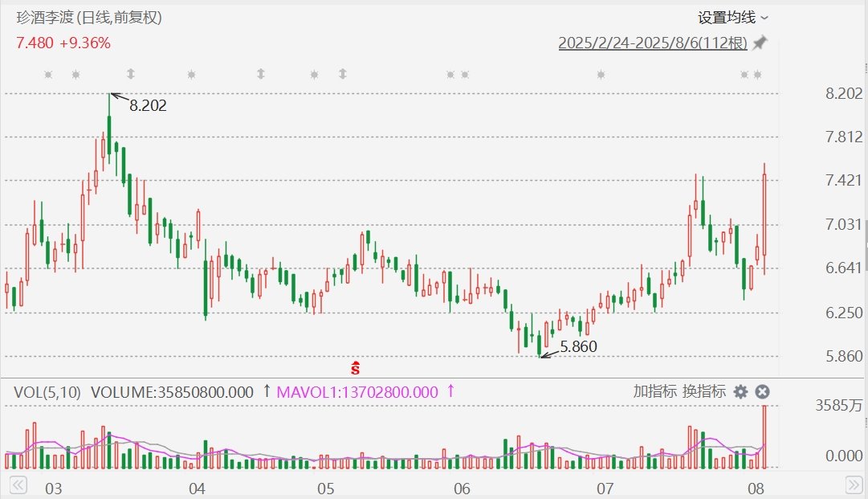
Task: Click the MAVOL1:13702800.000 value
Action: [357, 392]
